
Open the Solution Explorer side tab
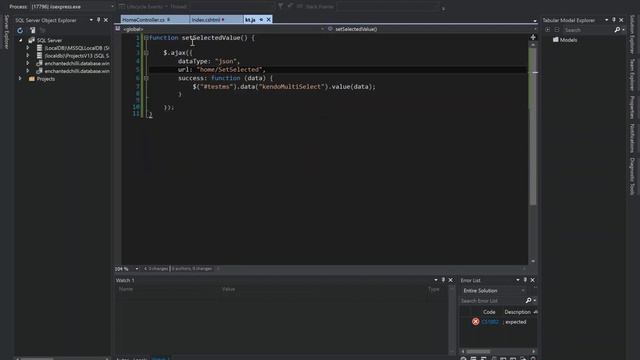click(x=632, y=34)
